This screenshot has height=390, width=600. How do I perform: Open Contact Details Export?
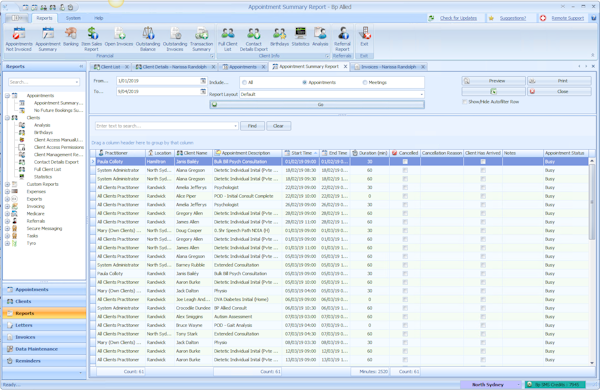click(254, 39)
